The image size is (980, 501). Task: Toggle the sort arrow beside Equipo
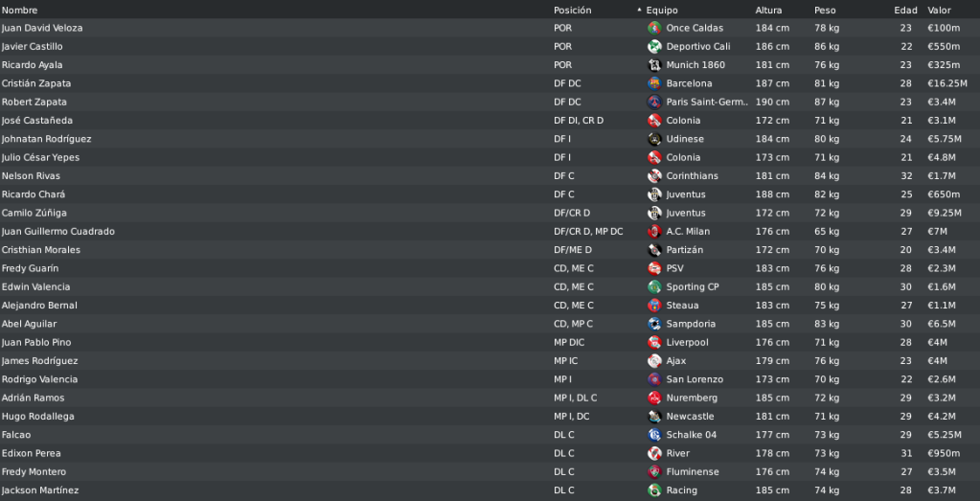point(639,10)
